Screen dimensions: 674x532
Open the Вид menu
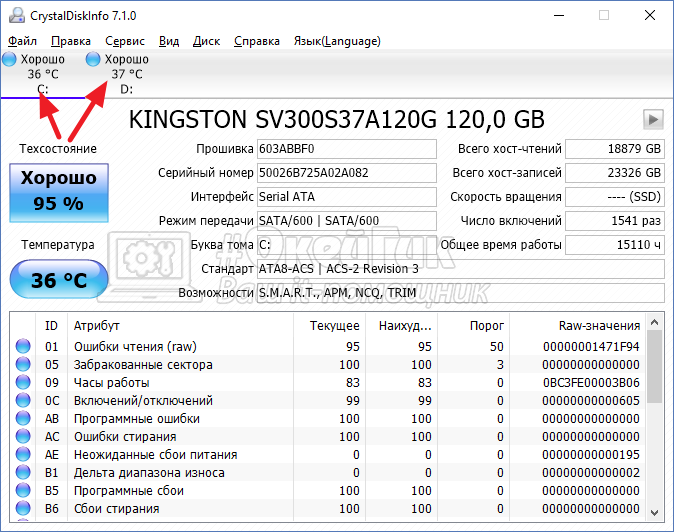[x=169, y=41]
